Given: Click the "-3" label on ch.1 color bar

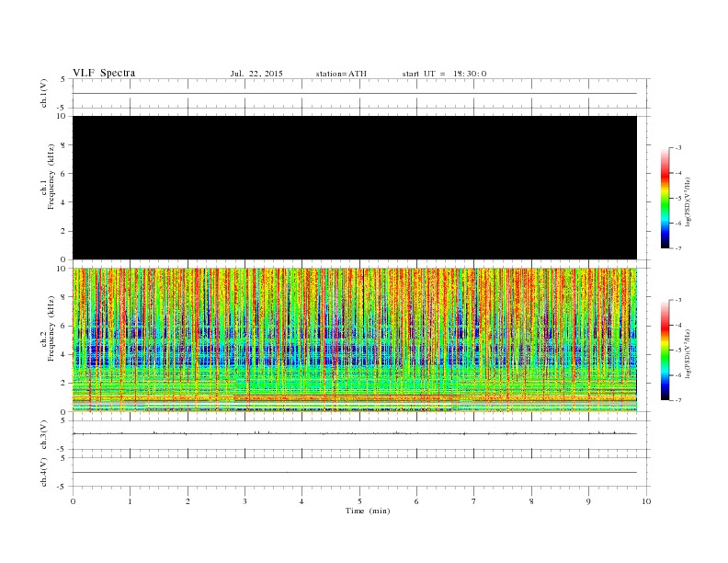Looking at the screenshot, I should 678,148.
